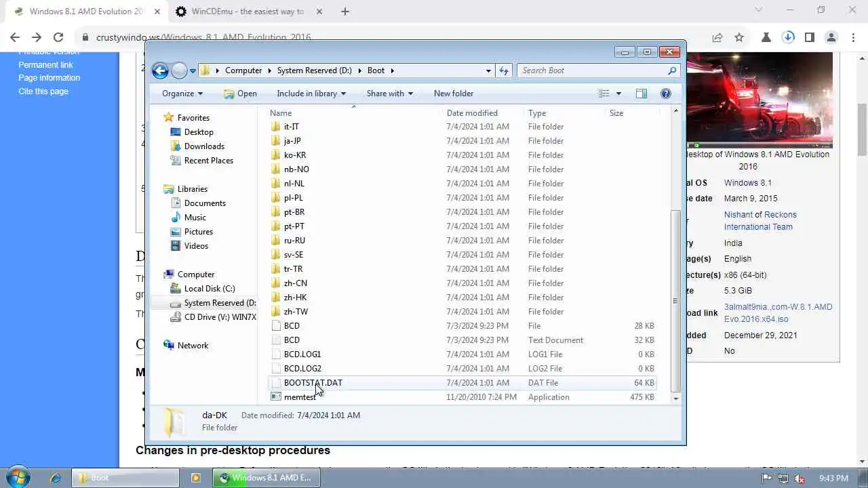Toggle the preview pane icon
This screenshot has width=868, height=488.
tap(642, 94)
